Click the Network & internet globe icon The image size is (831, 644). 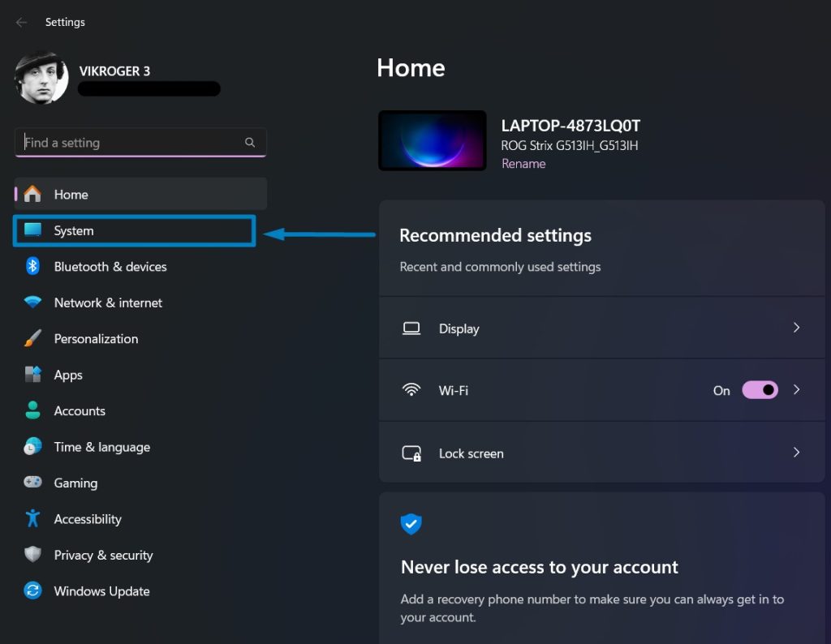pos(32,303)
